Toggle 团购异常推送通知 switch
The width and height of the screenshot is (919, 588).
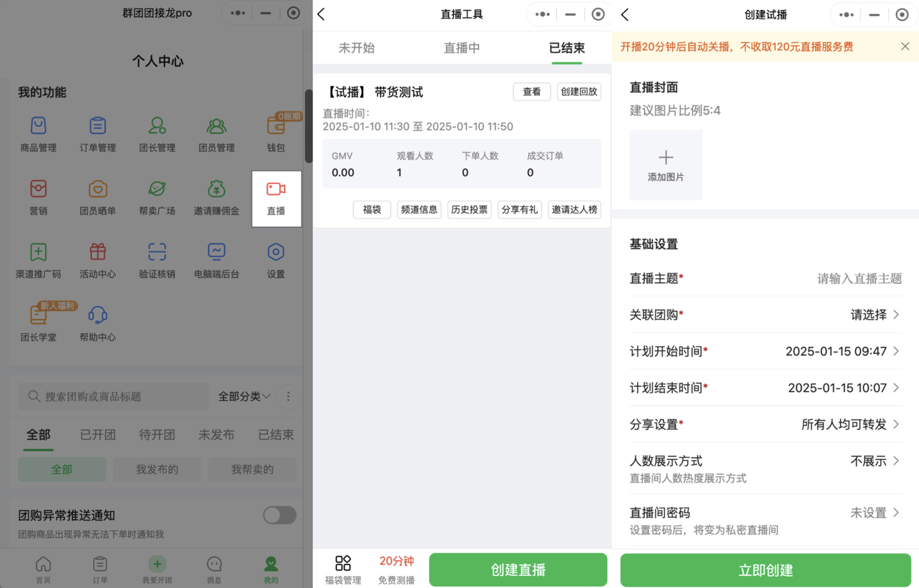(280, 515)
